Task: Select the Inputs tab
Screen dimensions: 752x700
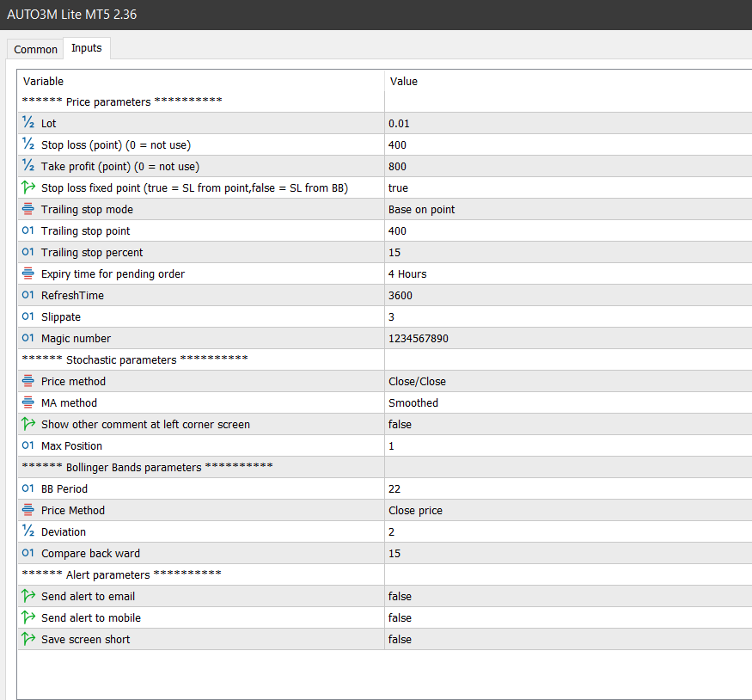Action: point(86,48)
